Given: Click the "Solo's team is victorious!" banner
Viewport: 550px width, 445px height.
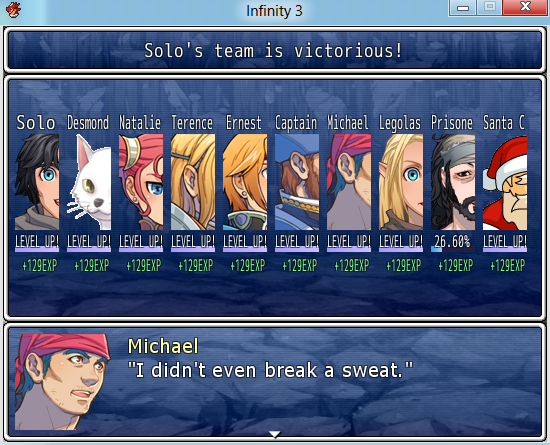Looking at the screenshot, I should pos(275,50).
